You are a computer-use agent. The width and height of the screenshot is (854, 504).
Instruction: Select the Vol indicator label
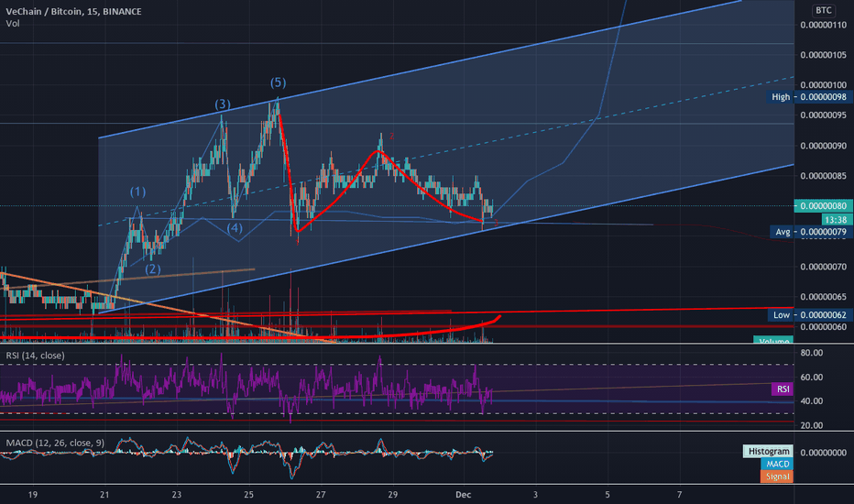(13, 24)
